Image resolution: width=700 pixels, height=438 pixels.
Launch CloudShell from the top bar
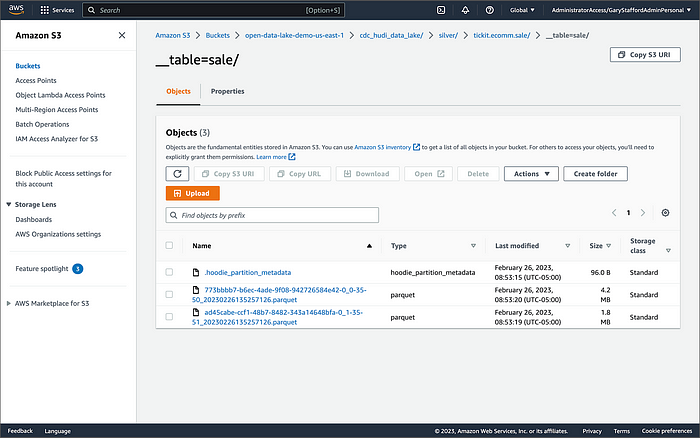coord(441,10)
